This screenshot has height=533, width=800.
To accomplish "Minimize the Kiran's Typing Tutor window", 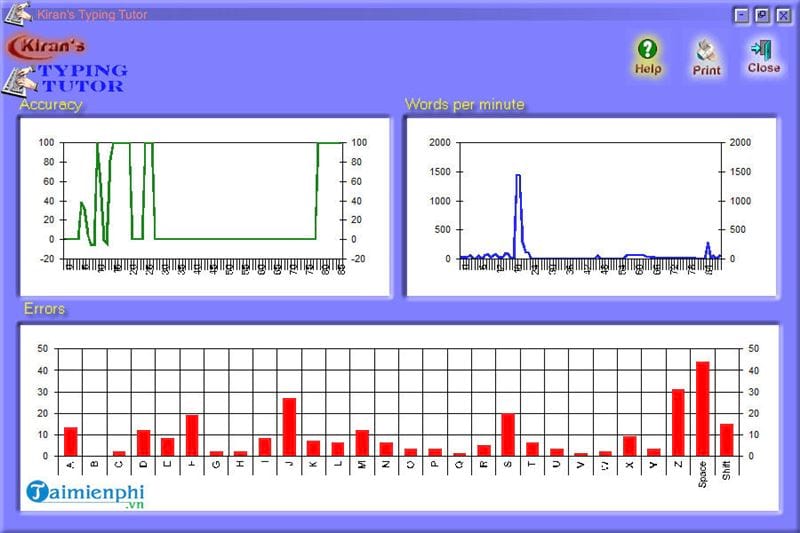I will [741, 15].
